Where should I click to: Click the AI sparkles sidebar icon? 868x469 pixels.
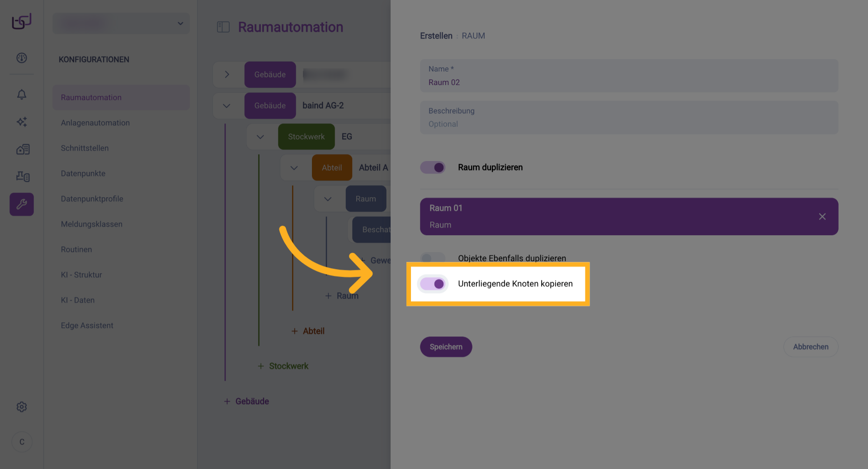coord(22,122)
